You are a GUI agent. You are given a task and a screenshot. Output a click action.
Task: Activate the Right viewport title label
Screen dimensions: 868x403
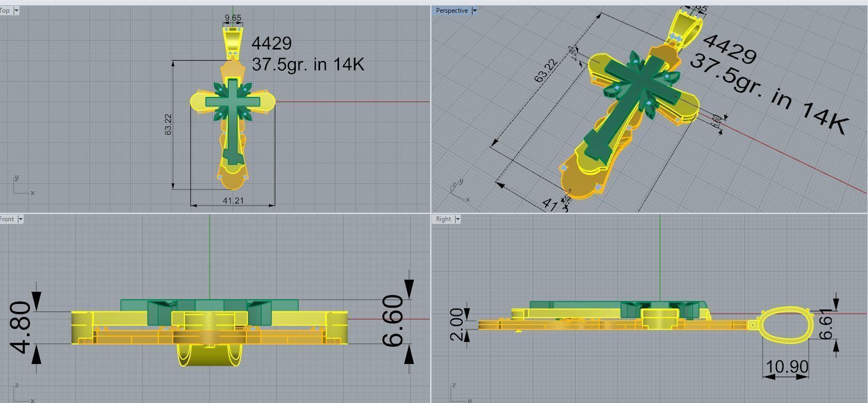coord(443,219)
